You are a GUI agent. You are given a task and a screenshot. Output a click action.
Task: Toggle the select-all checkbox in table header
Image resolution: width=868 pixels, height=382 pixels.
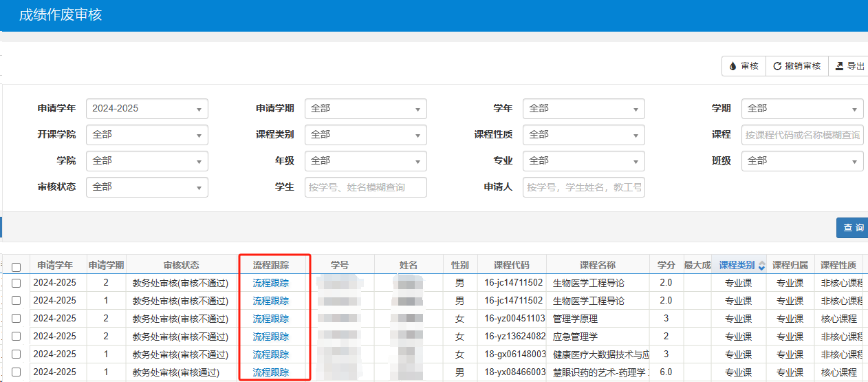coord(16,267)
